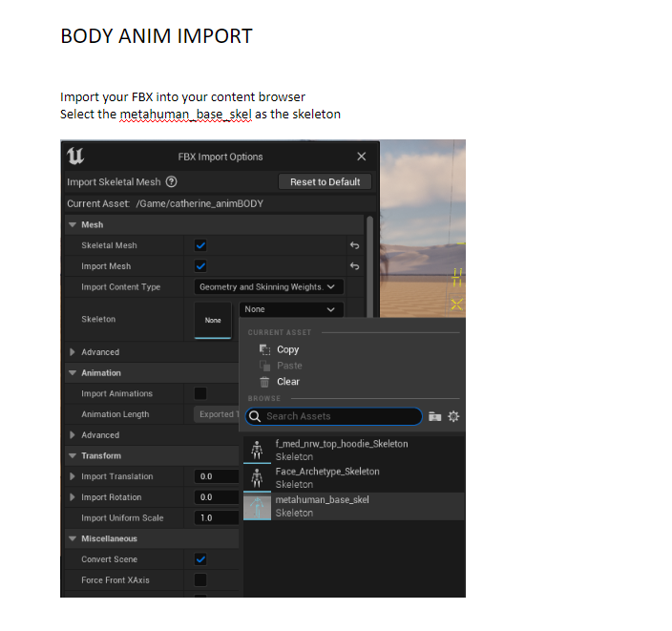
Task: Open the Import Content Type dropdown
Action: coord(269,286)
